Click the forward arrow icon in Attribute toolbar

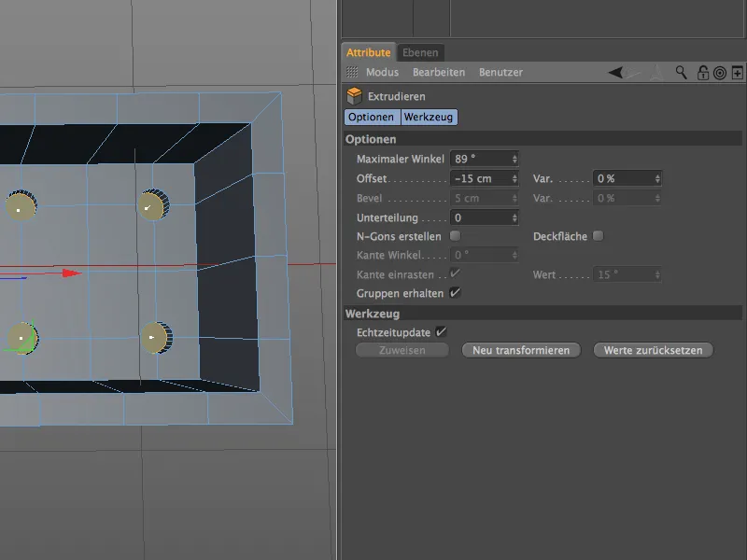634,73
